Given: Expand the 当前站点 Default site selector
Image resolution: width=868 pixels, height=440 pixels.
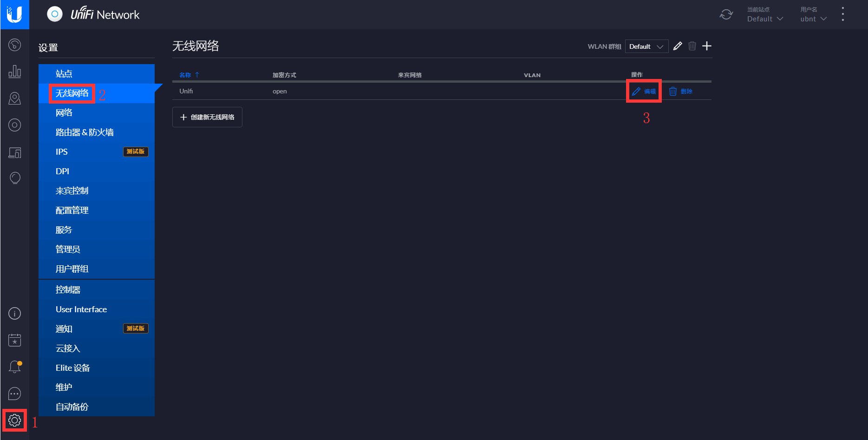Looking at the screenshot, I should (764, 19).
